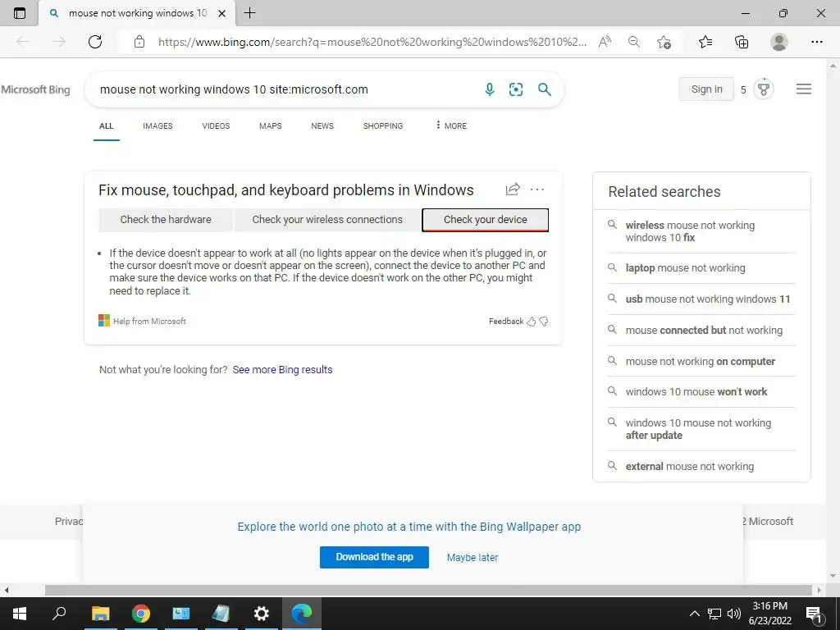Open the Windows Start menu
The width and height of the screenshot is (840, 630).
click(20, 614)
